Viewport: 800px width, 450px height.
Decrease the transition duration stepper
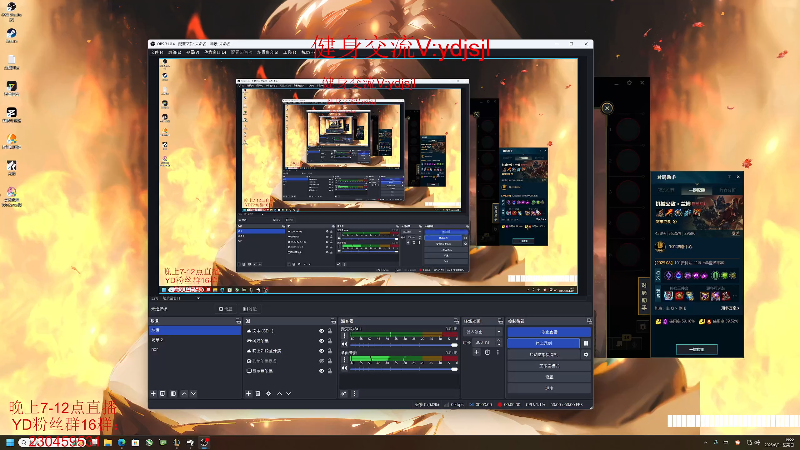499,345
